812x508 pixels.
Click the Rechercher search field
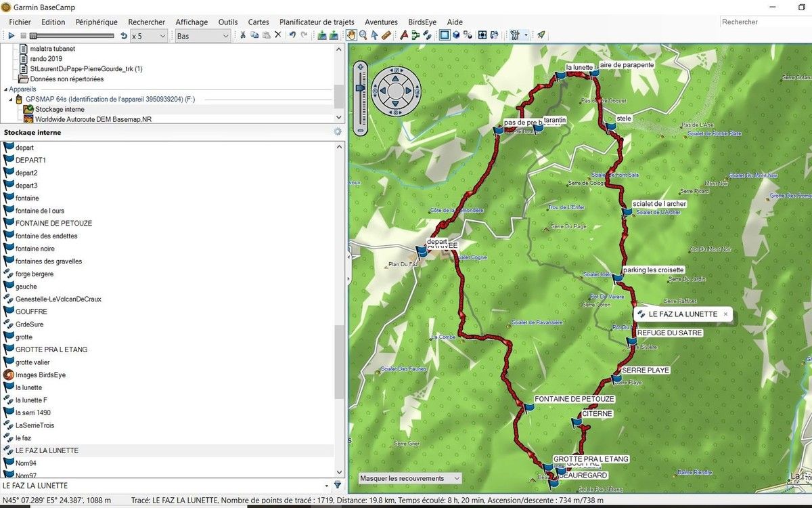(x=765, y=22)
